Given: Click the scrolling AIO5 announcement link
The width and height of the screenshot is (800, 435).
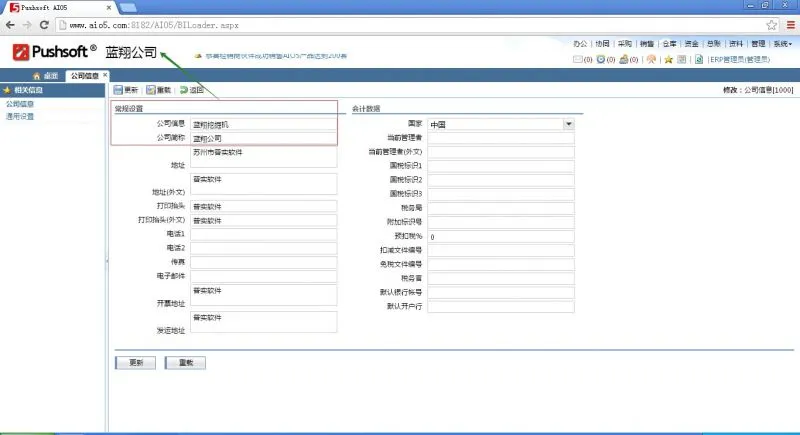Looking at the screenshot, I should [x=276, y=56].
